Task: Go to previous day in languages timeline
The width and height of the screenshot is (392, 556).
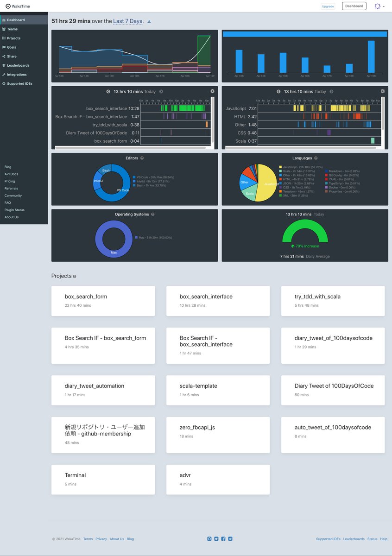Action: click(278, 92)
